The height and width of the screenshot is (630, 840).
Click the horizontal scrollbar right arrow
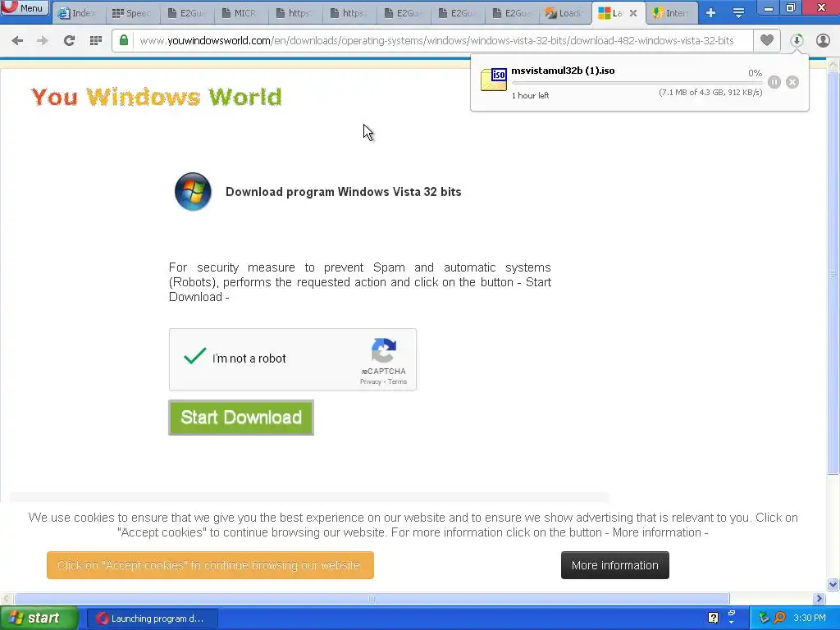(x=819, y=598)
